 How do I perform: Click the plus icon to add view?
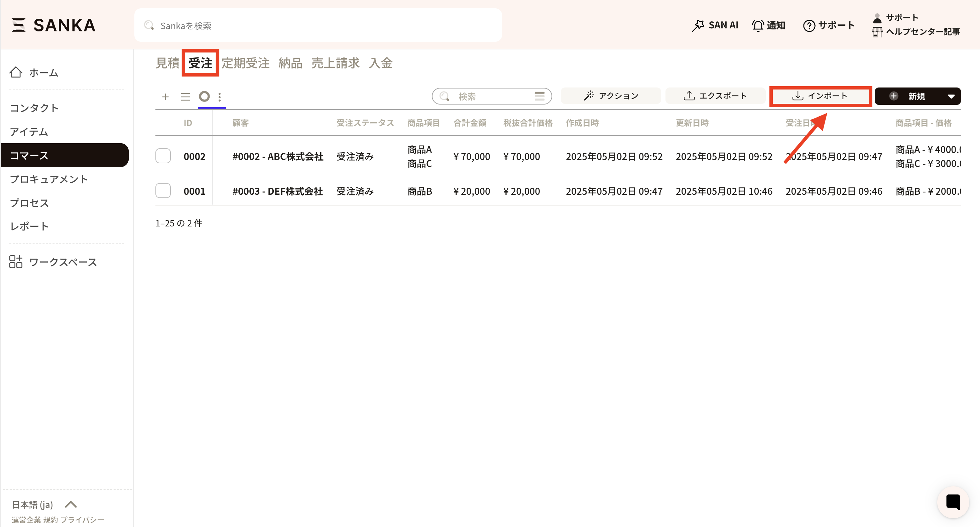[165, 97]
